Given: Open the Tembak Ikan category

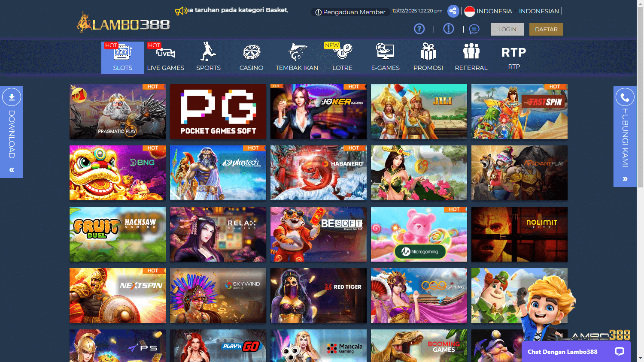Looking at the screenshot, I should point(297,57).
